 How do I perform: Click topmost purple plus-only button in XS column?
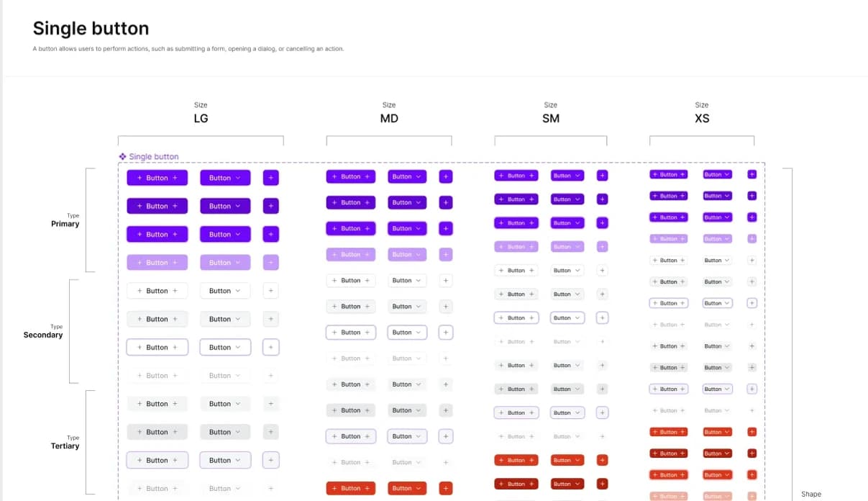click(752, 174)
